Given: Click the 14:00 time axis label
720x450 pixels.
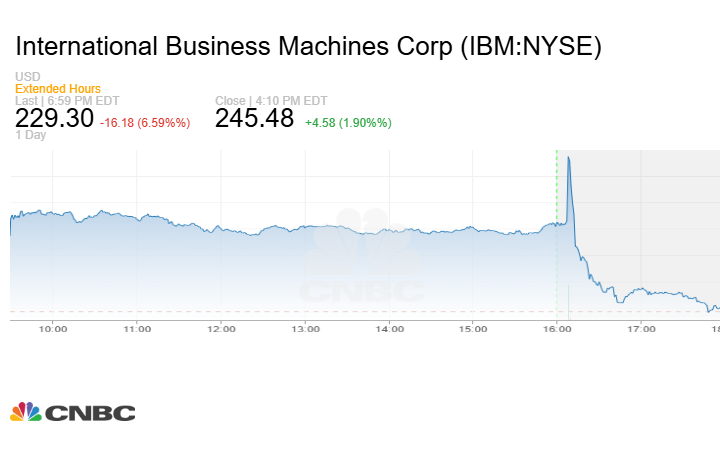Looking at the screenshot, I should [x=390, y=328].
